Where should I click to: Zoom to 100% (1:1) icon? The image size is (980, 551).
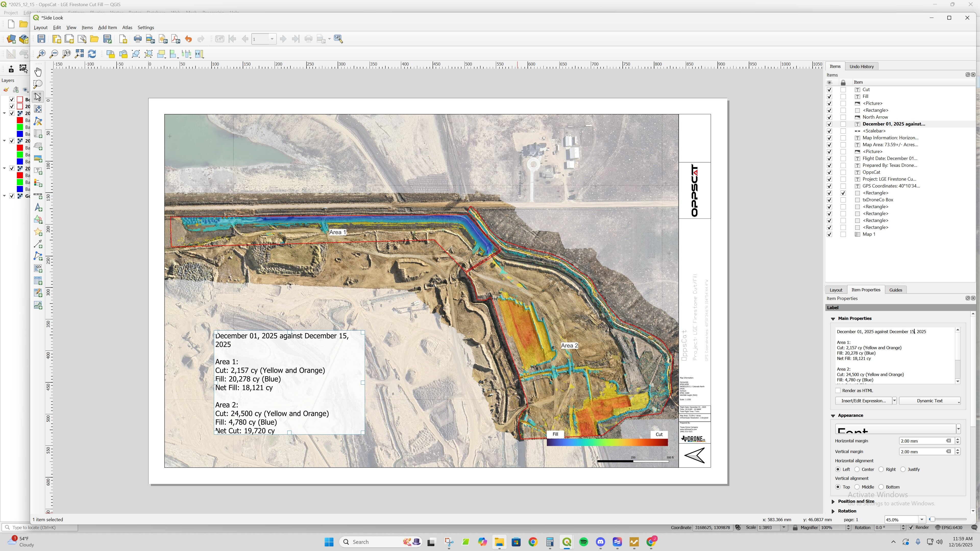click(x=67, y=54)
